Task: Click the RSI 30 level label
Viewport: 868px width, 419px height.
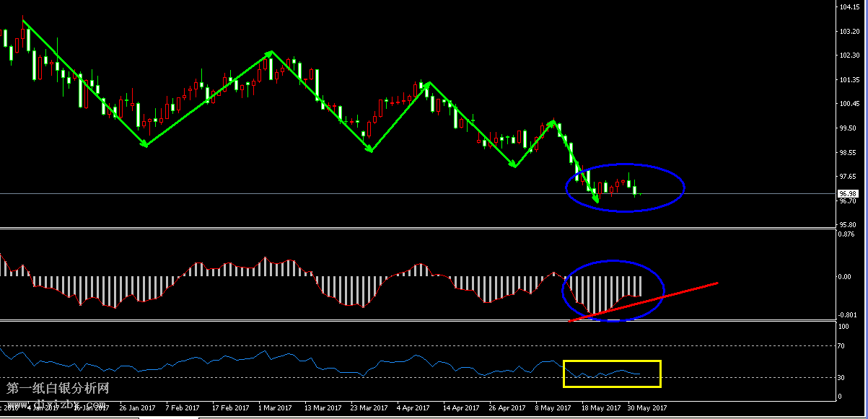Action: pyautogui.click(x=841, y=377)
